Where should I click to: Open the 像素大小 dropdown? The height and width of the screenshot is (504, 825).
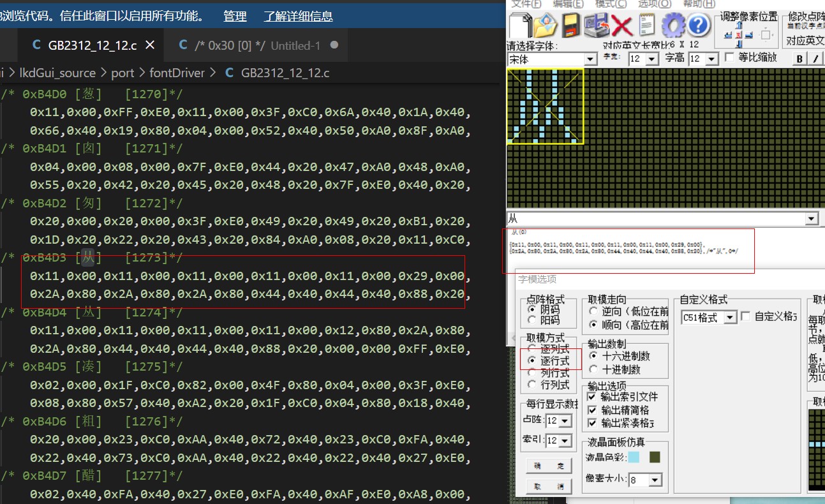pyautogui.click(x=655, y=480)
